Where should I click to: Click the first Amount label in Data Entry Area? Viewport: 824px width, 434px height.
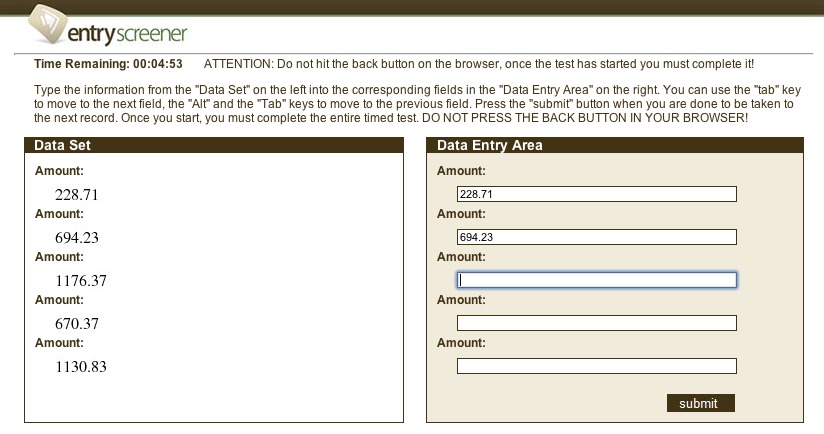[x=460, y=171]
